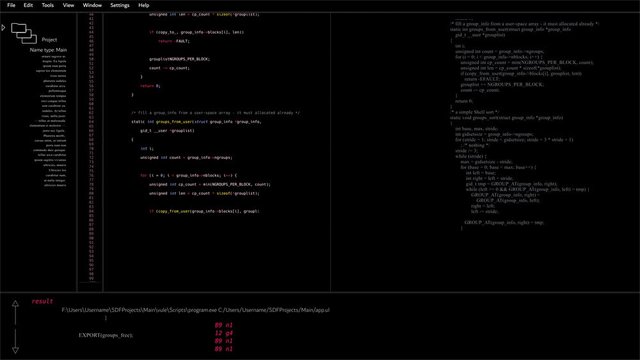Click 'while (stride) {' in right pane
Screen dimensions: 640x360
(471, 156)
